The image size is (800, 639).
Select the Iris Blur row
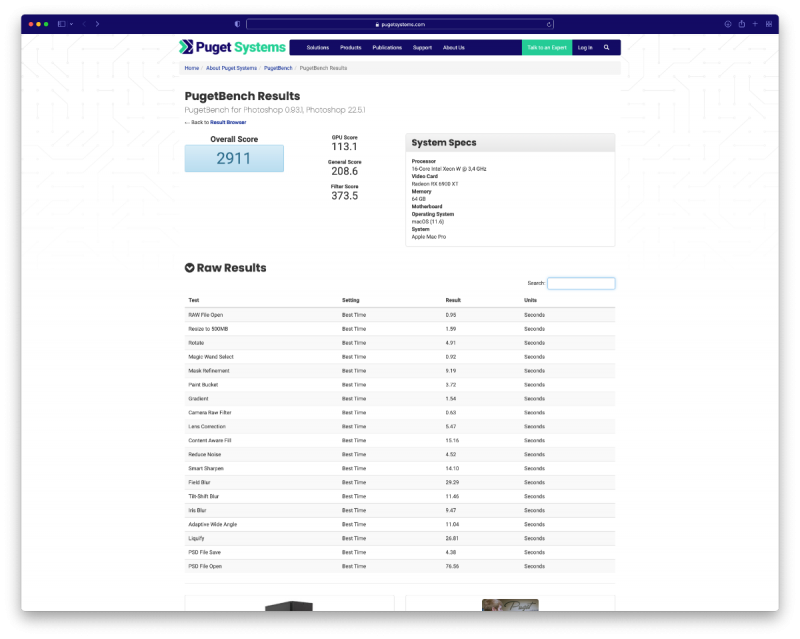click(x=399, y=510)
